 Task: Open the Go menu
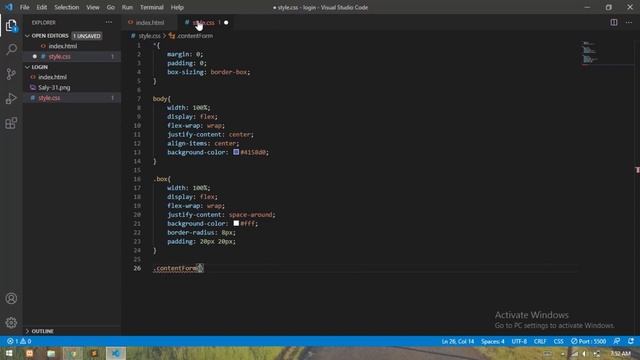111,7
